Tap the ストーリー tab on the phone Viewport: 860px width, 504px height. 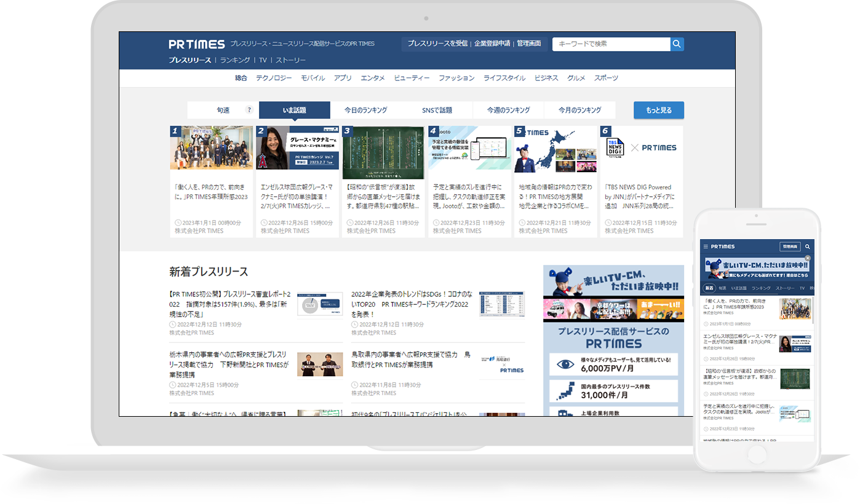pyautogui.click(x=785, y=288)
